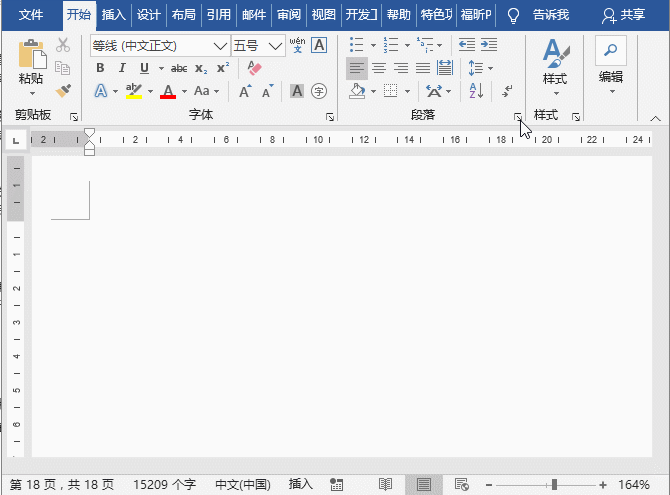Switch to the 布局 Layout tab
The width and height of the screenshot is (670, 495).
click(x=183, y=15)
